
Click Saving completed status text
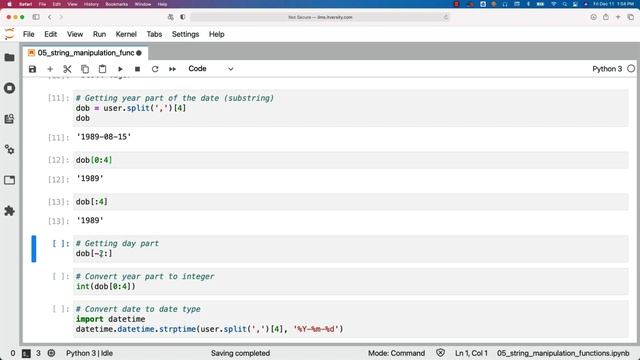240,353
